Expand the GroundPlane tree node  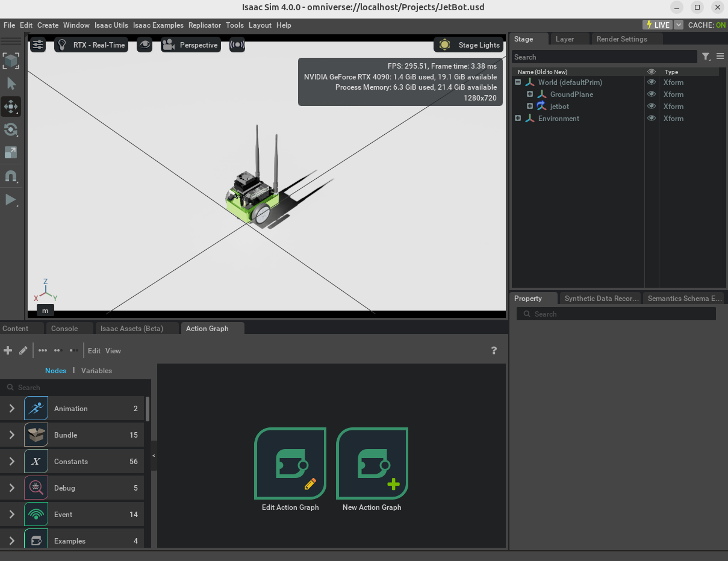pos(530,95)
